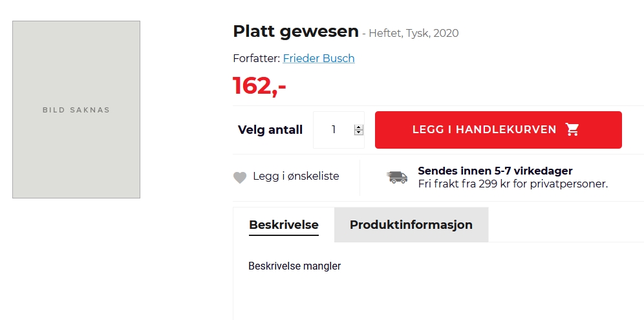Decrease quantity with the down arrow
The image size is (644, 320).
(359, 133)
